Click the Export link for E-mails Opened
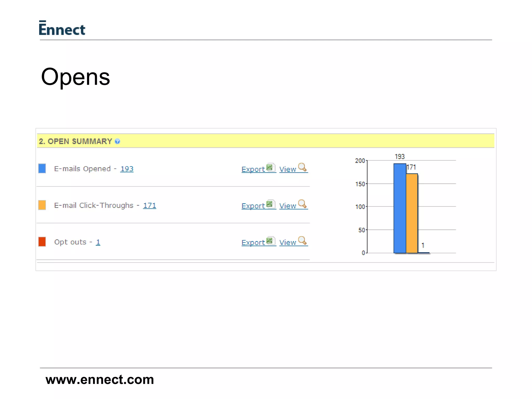The width and height of the screenshot is (532, 399). [x=253, y=169]
